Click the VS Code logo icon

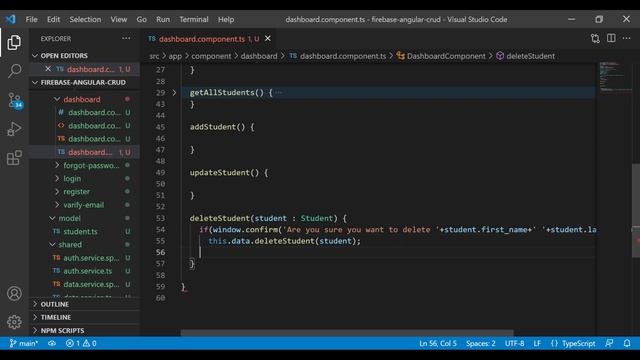click(x=10, y=19)
